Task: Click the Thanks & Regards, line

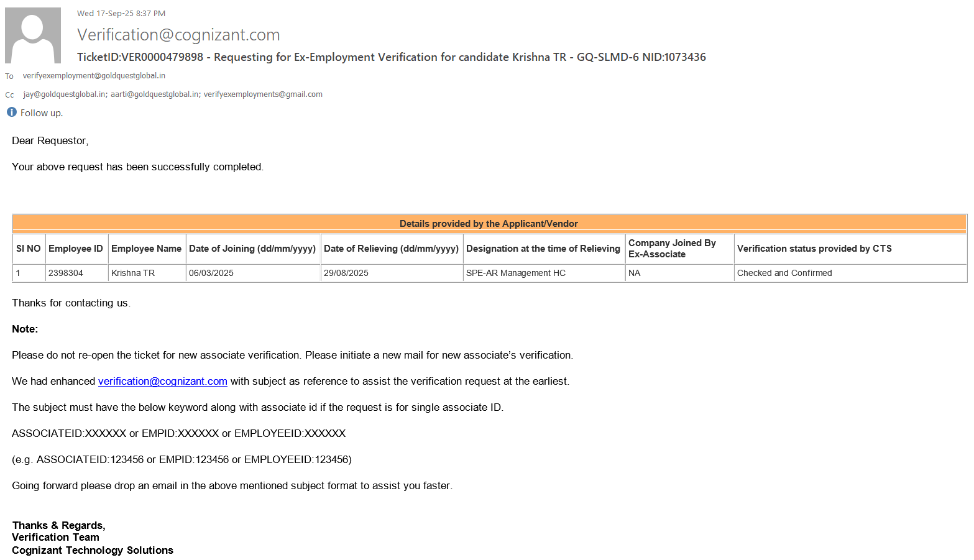Action: point(58,526)
